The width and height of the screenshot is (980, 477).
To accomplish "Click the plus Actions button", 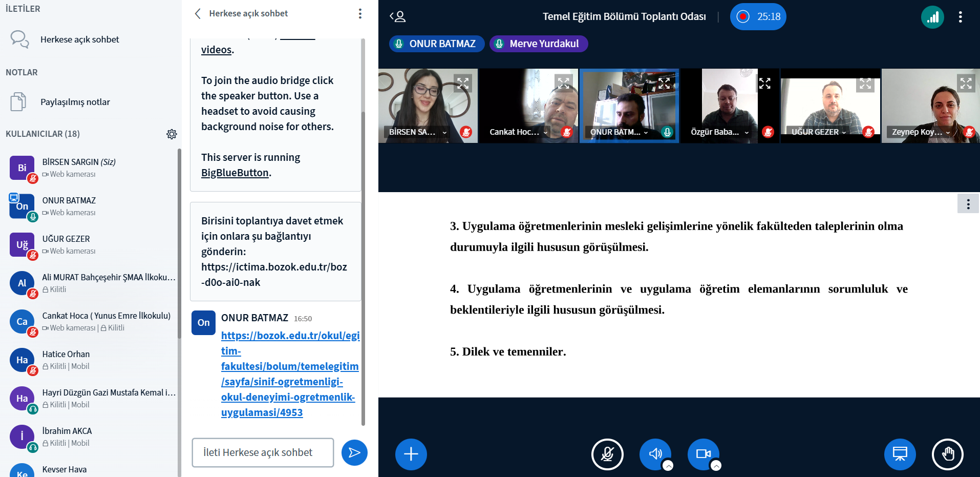I will point(411,454).
